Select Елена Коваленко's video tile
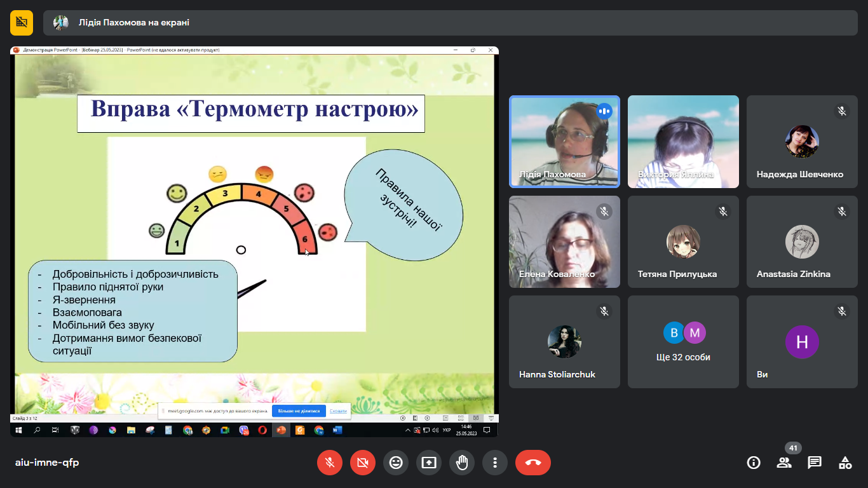The width and height of the screenshot is (868, 488). (x=564, y=241)
